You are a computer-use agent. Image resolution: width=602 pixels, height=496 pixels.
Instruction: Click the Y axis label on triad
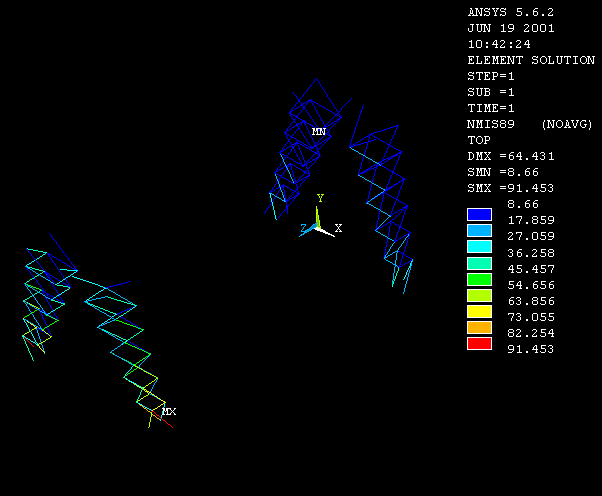click(320, 199)
